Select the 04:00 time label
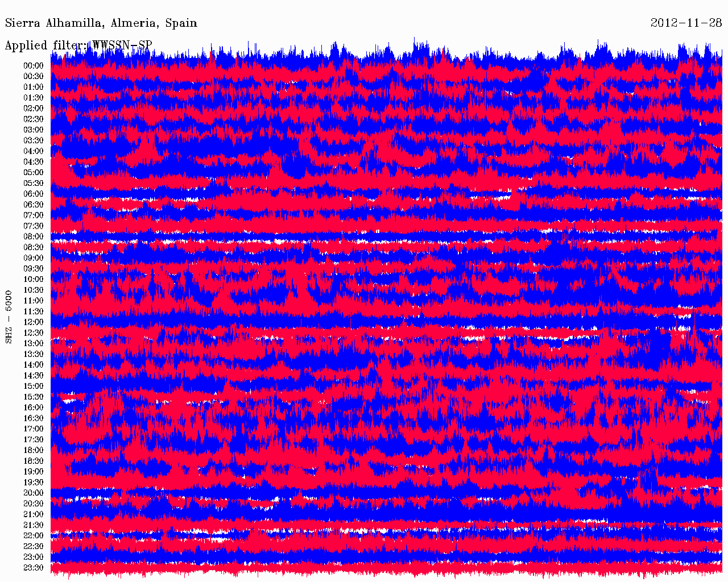This screenshot has height=582, width=728. pos(34,151)
